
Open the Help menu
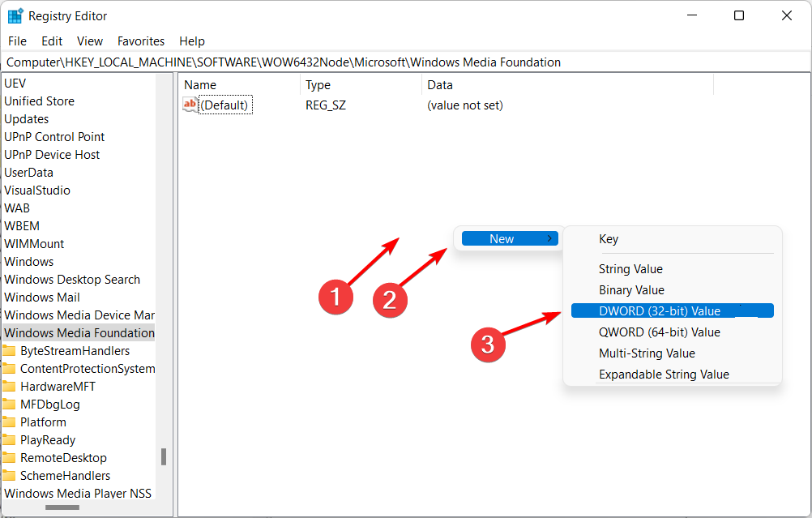point(192,41)
